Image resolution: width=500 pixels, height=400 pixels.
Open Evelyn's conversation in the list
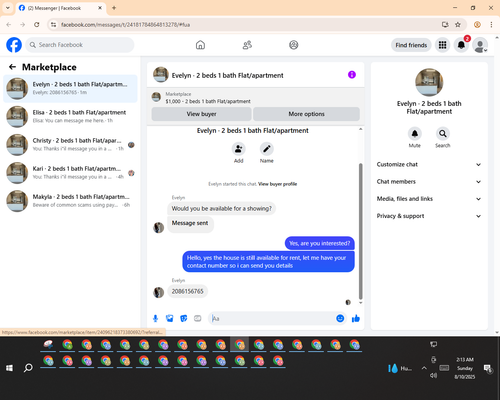[x=70, y=88]
